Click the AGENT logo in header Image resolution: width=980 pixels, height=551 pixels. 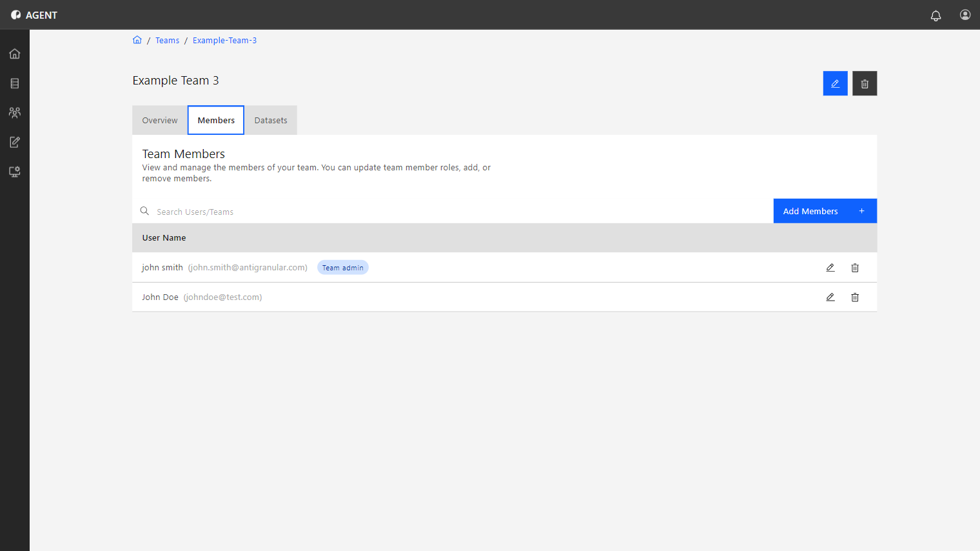[x=34, y=15]
